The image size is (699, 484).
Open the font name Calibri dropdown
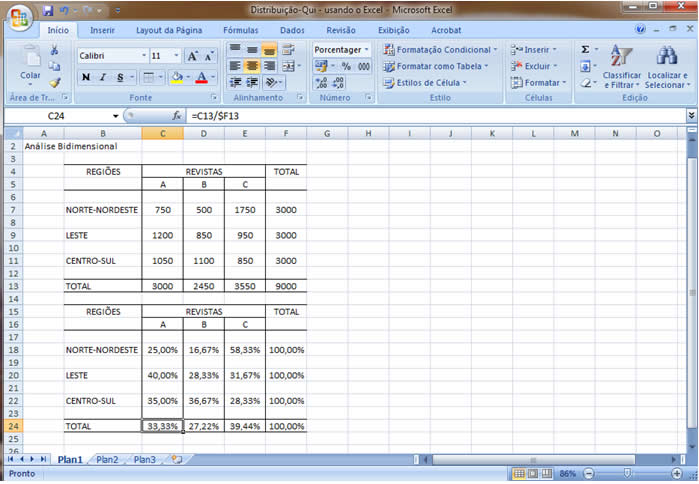click(144, 56)
